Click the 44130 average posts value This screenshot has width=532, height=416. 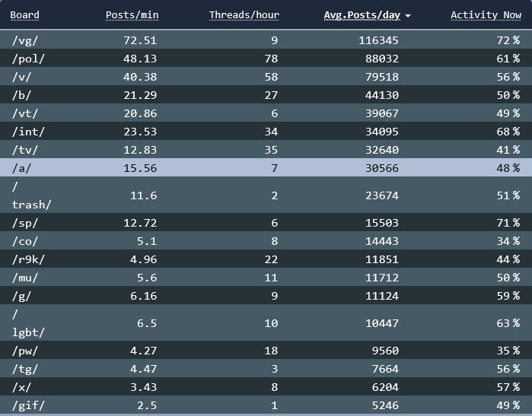pos(382,95)
